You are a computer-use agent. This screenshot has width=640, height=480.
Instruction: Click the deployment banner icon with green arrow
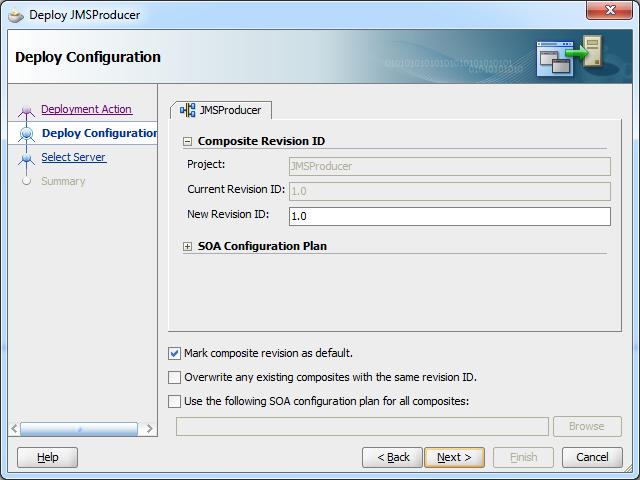click(570, 56)
